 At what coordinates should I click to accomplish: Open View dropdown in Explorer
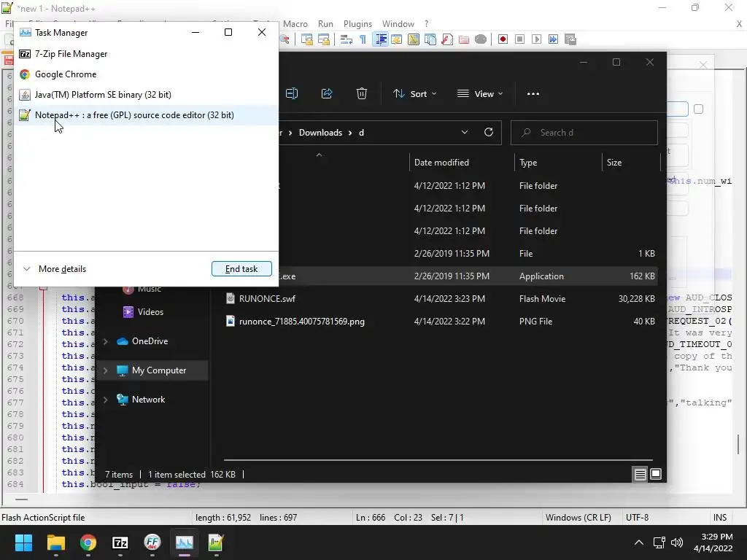tap(480, 94)
